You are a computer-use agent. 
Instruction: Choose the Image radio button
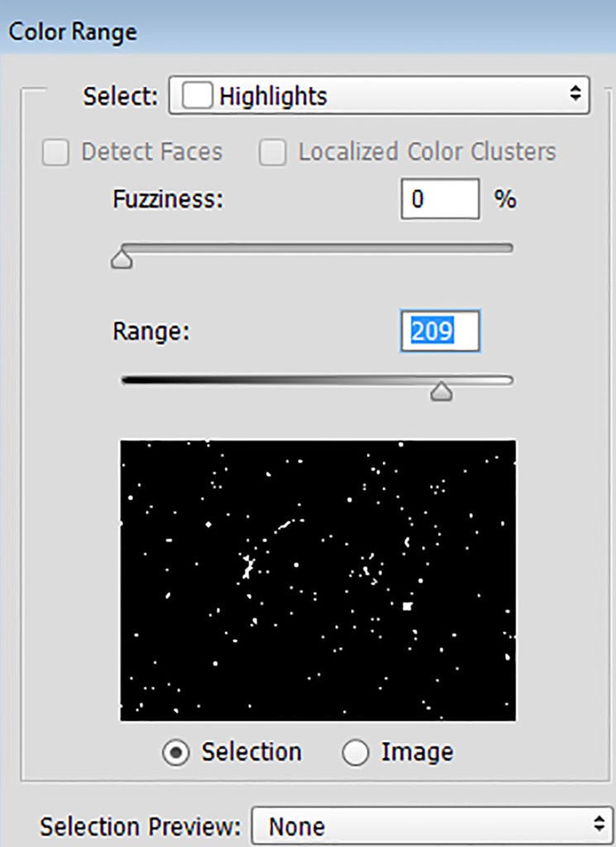(356, 753)
